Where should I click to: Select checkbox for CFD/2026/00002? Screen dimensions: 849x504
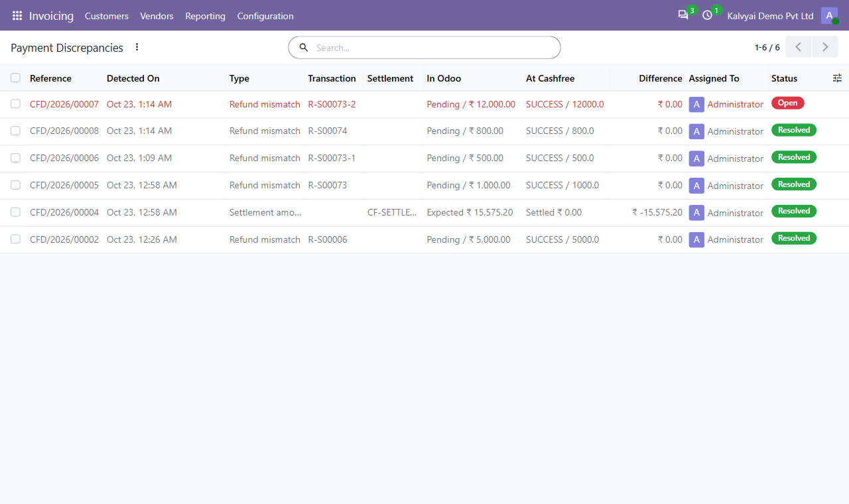15,239
